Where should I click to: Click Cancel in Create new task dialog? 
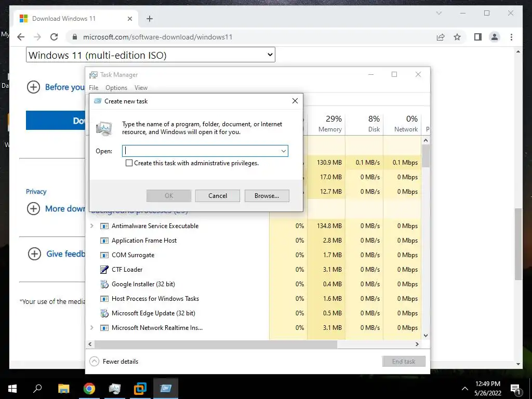click(218, 196)
